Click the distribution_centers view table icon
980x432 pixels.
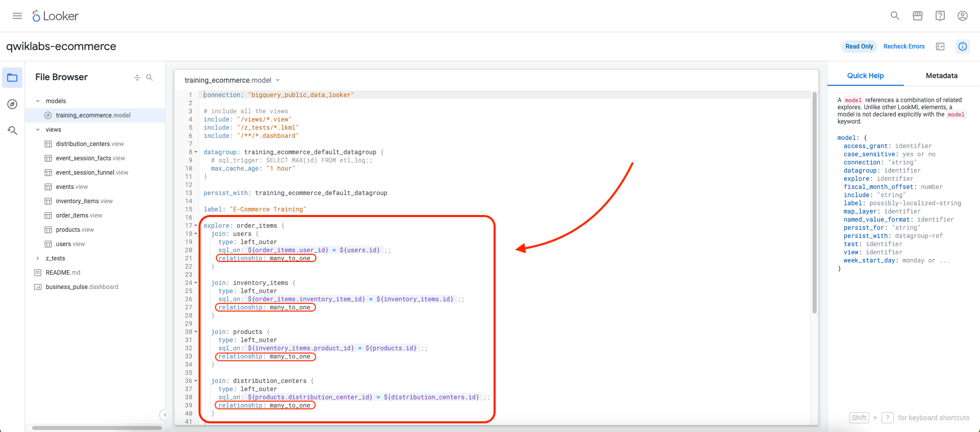[x=48, y=144]
